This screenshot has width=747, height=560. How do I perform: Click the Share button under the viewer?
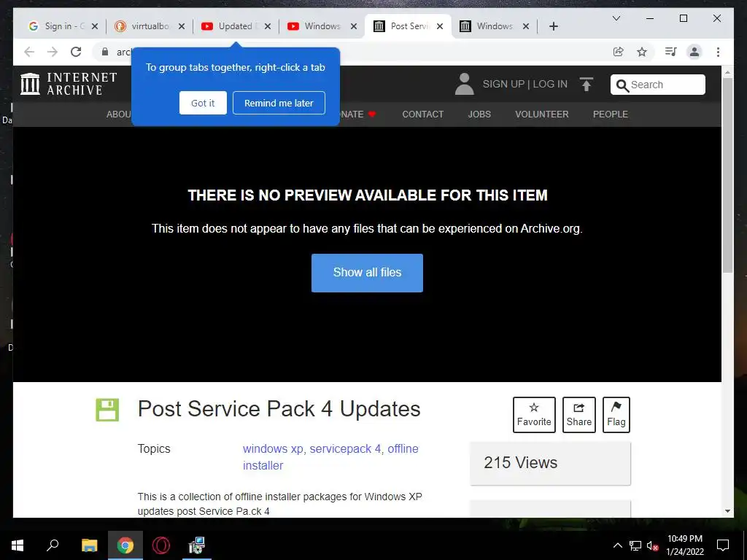pyautogui.click(x=578, y=415)
